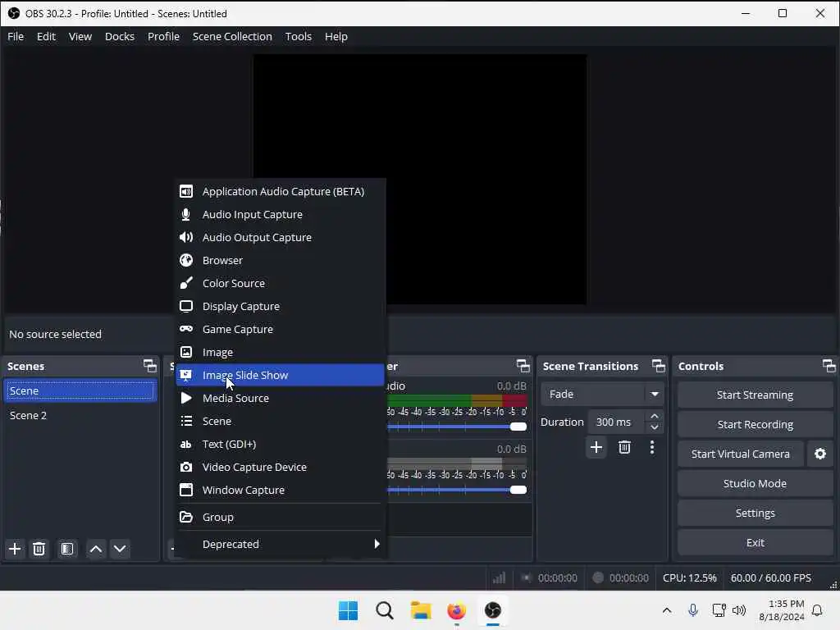Viewport: 840px width, 630px height.
Task: Add a Media Source
Action: [281, 399]
